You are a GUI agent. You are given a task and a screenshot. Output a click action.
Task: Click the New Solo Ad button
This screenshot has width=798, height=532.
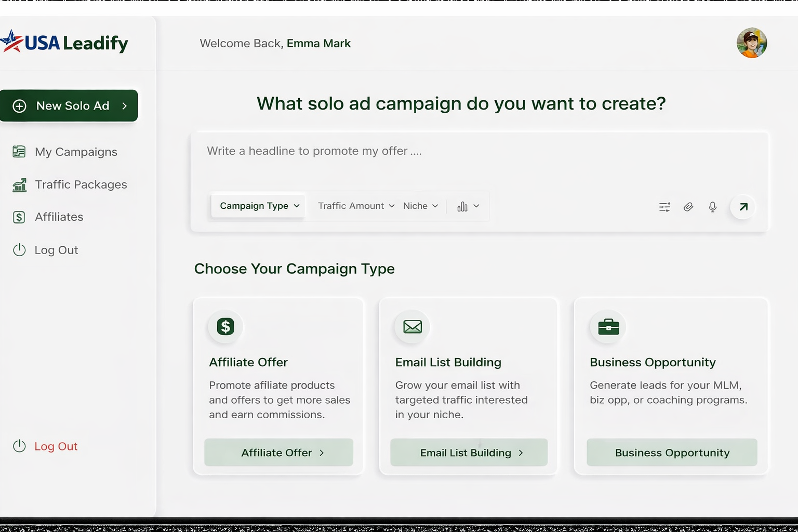click(x=69, y=106)
